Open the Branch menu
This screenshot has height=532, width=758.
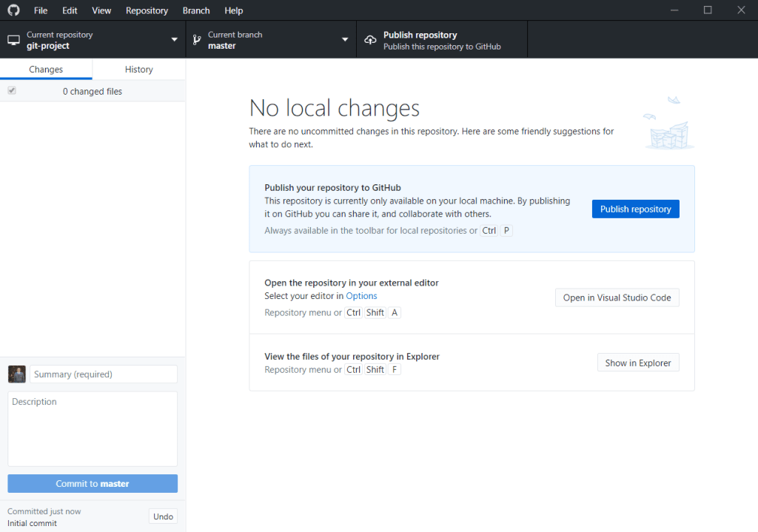point(196,10)
